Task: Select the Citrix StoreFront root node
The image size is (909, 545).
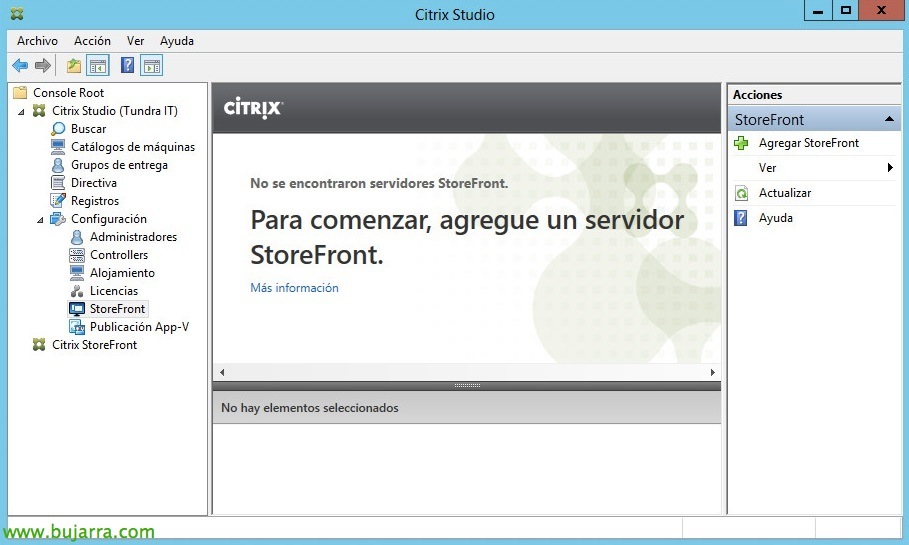Action: pyautogui.click(x=94, y=344)
